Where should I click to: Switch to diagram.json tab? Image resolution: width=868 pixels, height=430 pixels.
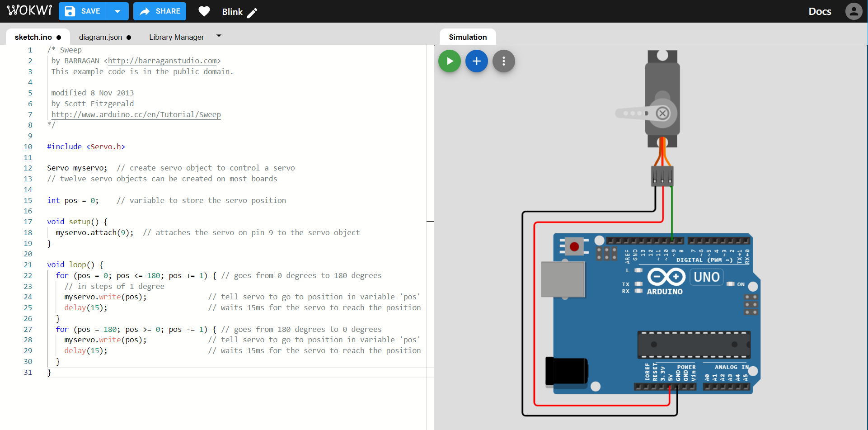(105, 37)
